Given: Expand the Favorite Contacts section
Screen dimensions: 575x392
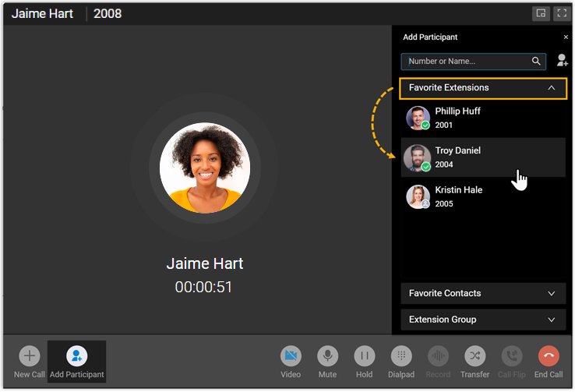Looking at the screenshot, I should click(483, 293).
